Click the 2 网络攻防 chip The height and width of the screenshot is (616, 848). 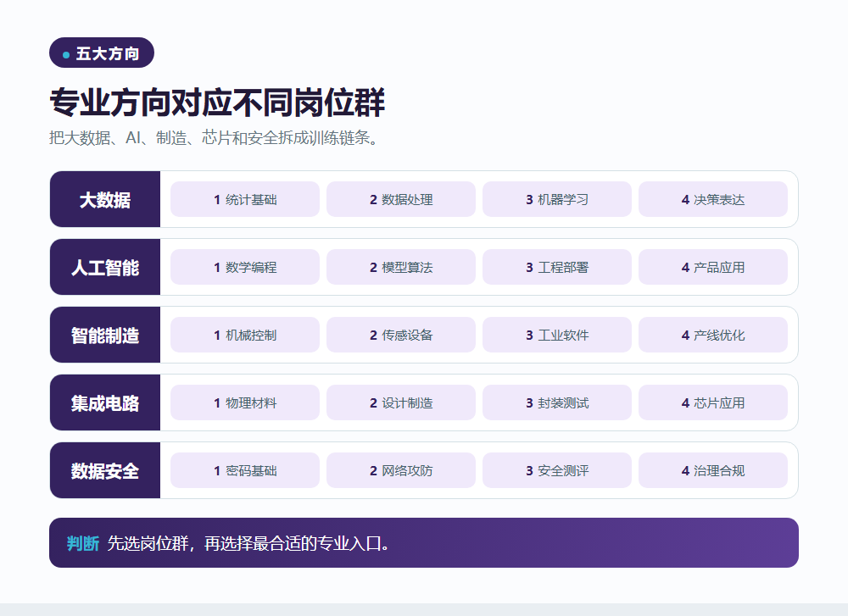click(x=401, y=470)
